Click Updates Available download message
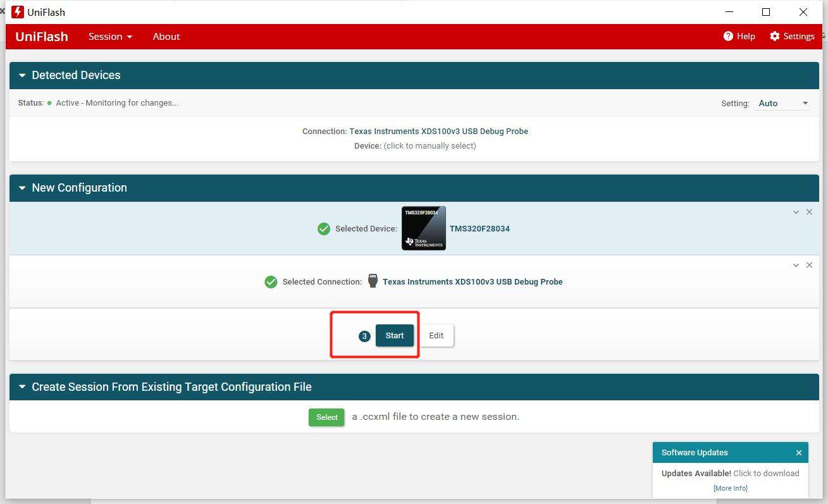Viewport: 828px width, 504px height. 731,473
